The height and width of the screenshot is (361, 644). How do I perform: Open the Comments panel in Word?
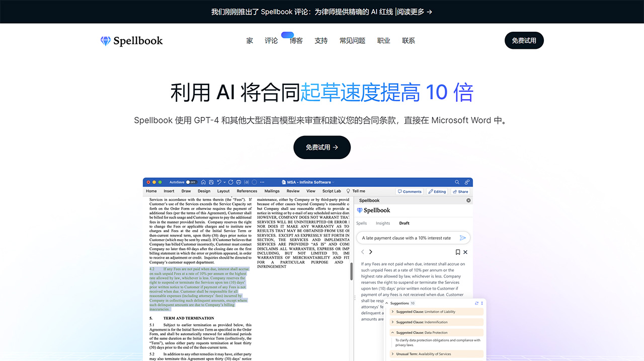coord(410,191)
